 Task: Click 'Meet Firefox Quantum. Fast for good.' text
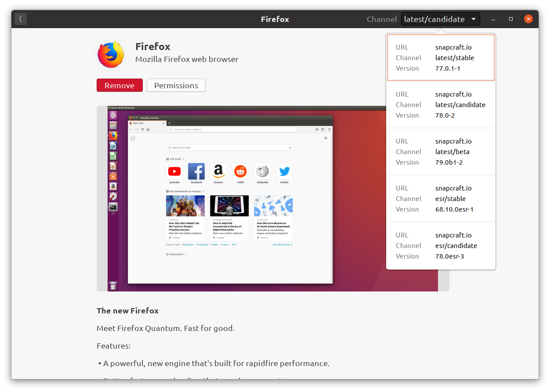coord(166,328)
